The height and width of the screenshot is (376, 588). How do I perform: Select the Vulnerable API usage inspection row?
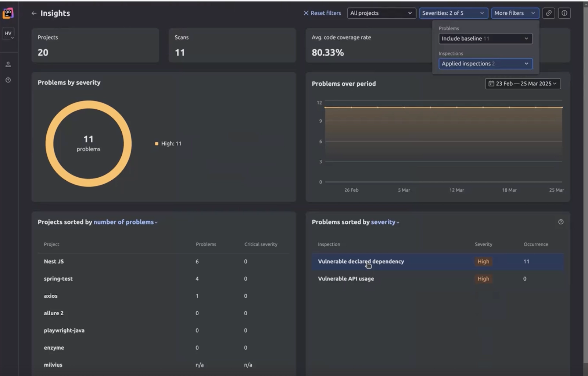click(346, 279)
